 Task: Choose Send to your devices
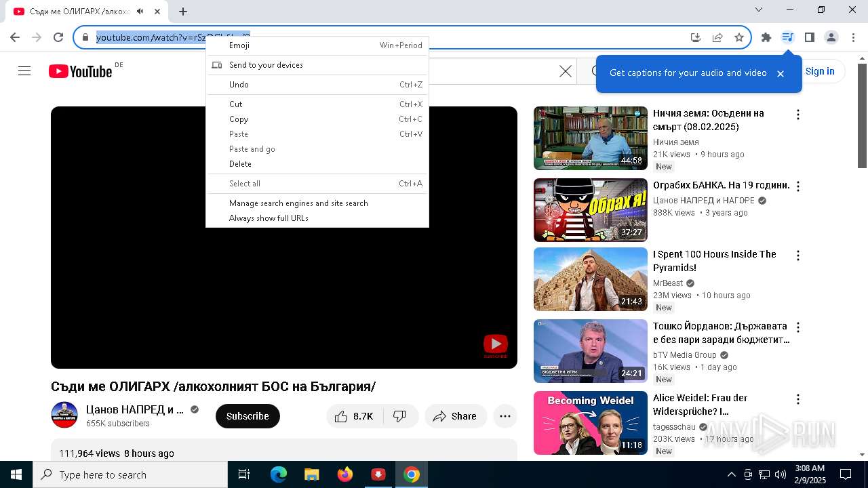[x=317, y=65]
